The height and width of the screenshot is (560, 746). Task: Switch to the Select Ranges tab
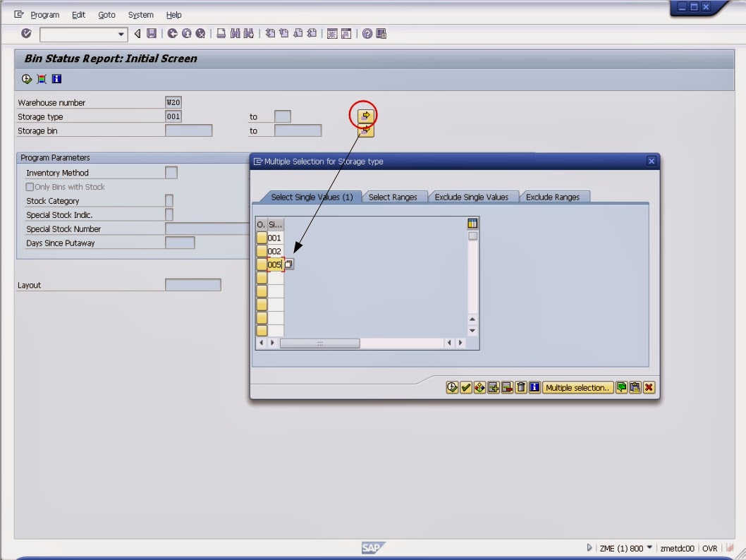click(x=393, y=197)
